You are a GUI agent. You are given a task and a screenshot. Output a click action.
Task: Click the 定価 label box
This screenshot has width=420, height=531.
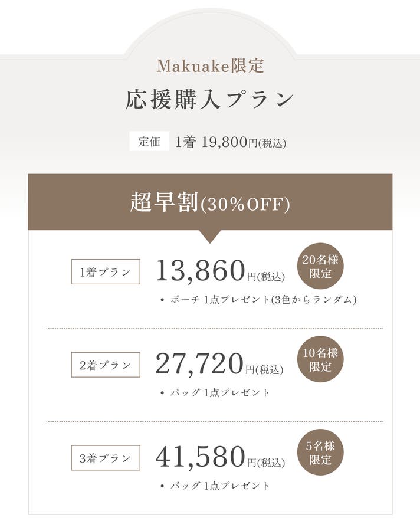click(x=149, y=142)
